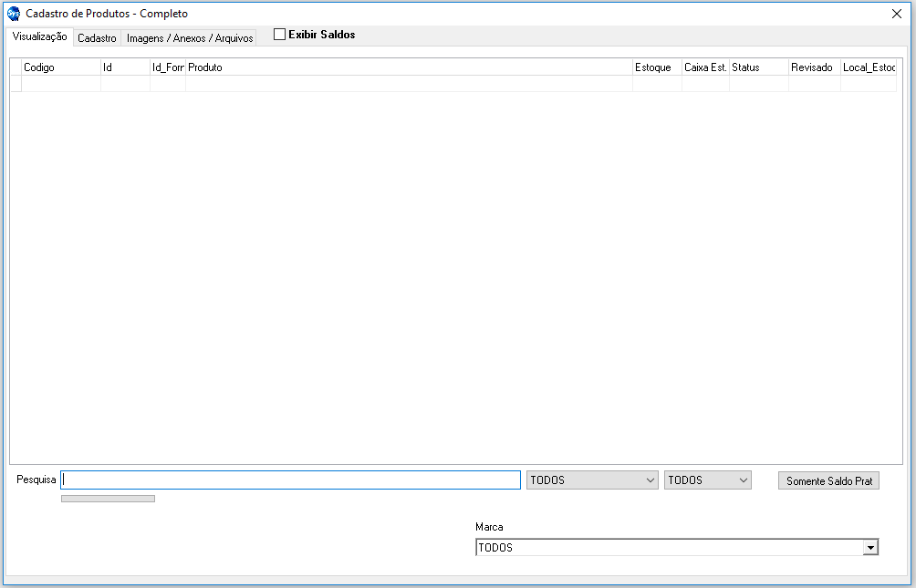This screenshot has height=588, width=916.
Task: Sort by the Status column header
Action: click(x=758, y=67)
